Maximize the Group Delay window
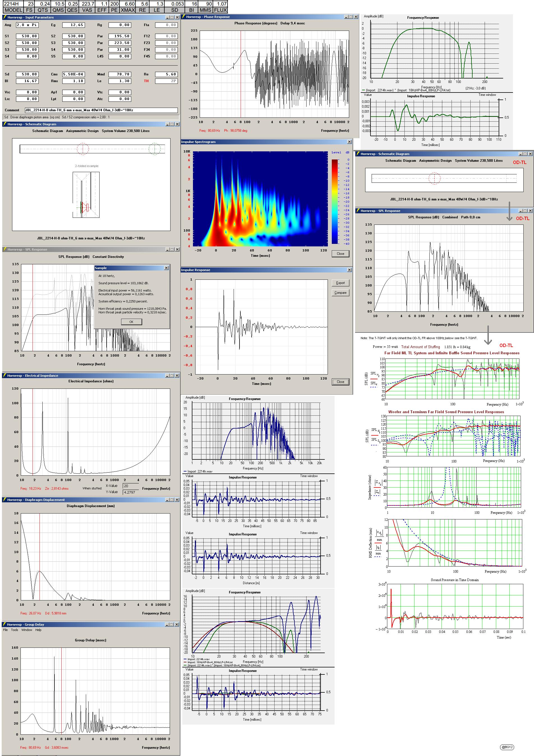Image resolution: width=534 pixels, height=756 pixels. [172, 624]
